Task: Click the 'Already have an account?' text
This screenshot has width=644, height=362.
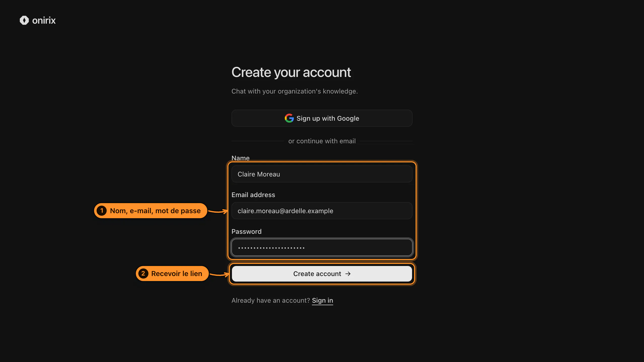Action: (x=271, y=300)
